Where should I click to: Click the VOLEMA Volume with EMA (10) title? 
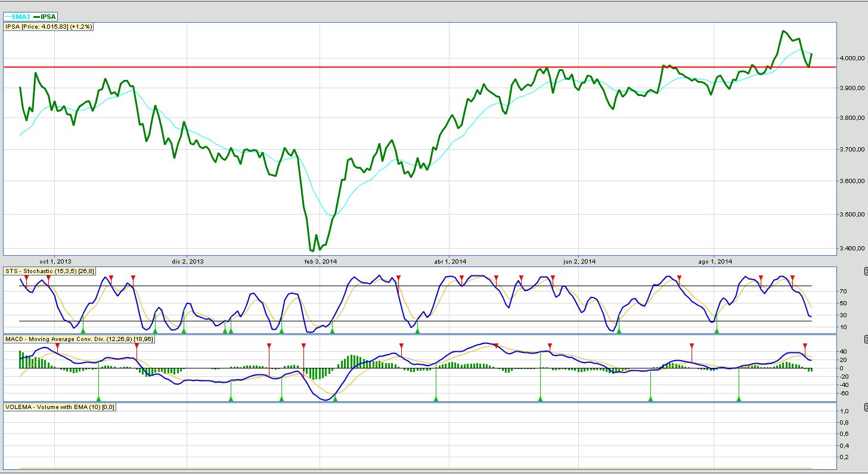[x=60, y=407]
